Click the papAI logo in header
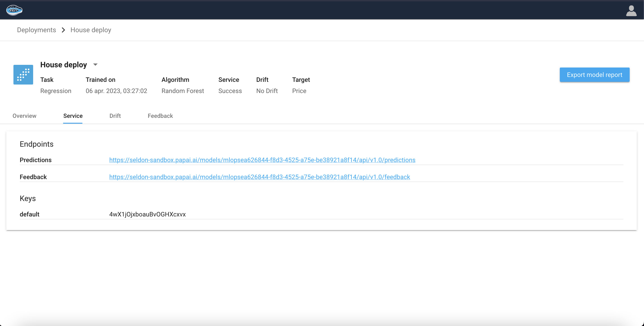Screen dimensions: 644x326 [x=14, y=10]
